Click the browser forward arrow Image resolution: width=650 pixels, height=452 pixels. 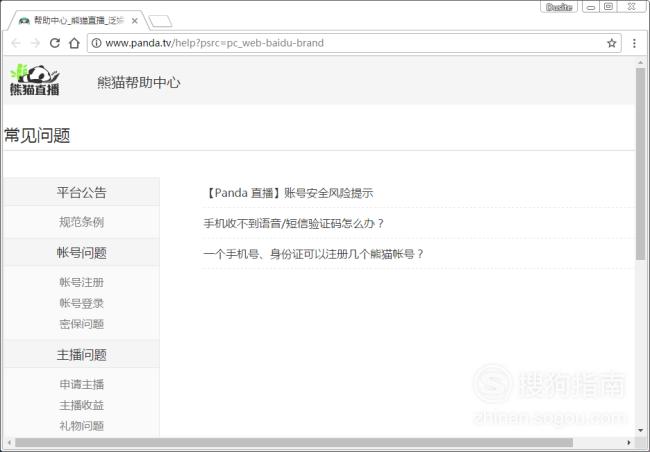tap(35, 43)
